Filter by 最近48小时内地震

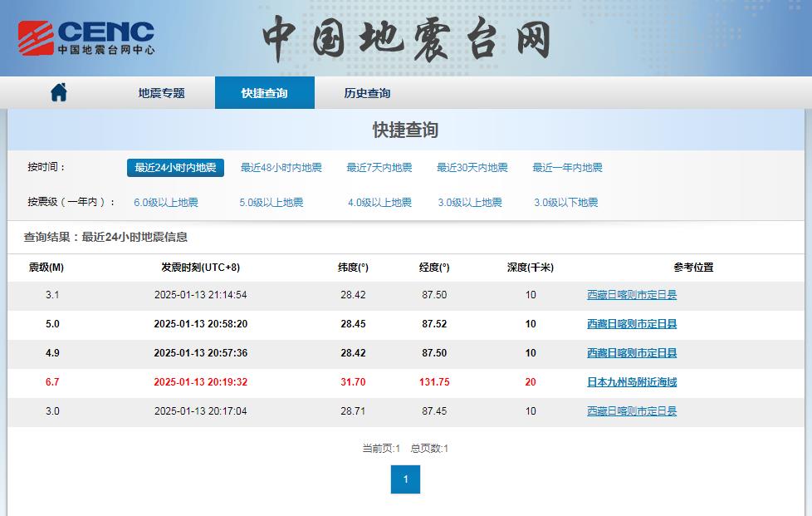click(281, 168)
